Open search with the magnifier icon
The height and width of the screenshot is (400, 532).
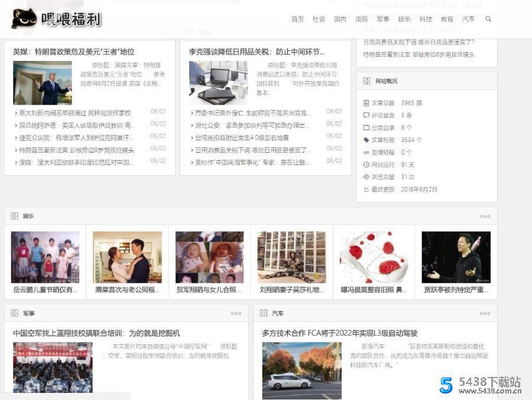(x=488, y=19)
